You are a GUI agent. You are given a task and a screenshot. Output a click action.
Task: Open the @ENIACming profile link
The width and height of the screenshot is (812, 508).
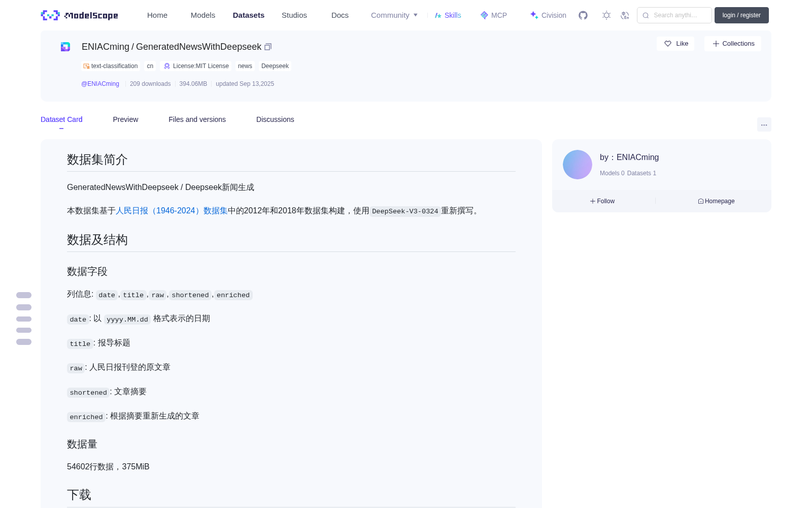(x=100, y=84)
